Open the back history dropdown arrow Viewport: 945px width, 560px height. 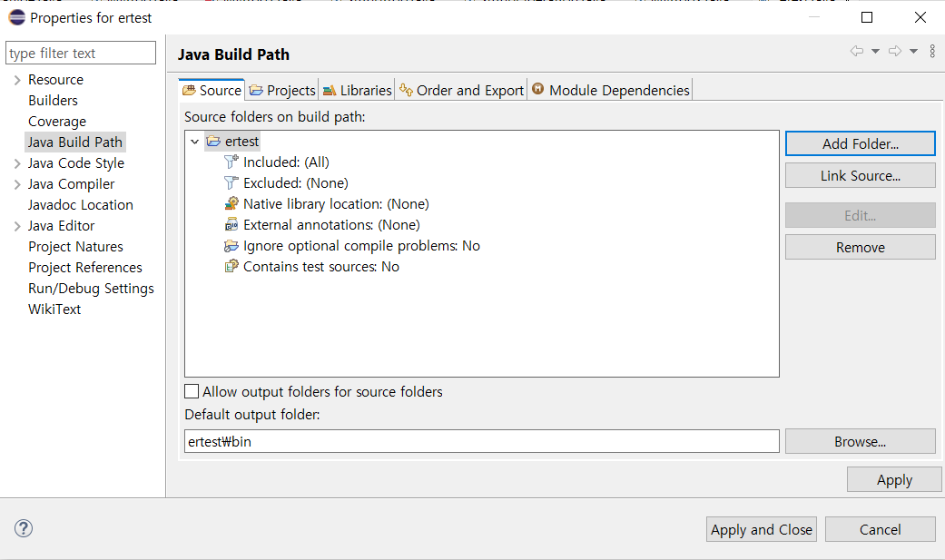pyautogui.click(x=875, y=52)
